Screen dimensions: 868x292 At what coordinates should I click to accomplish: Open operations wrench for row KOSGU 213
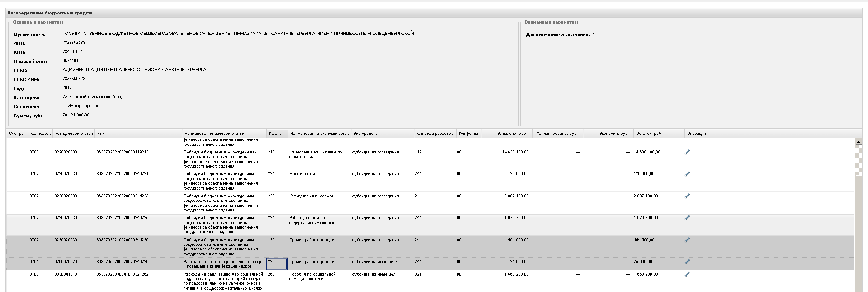coord(688,152)
